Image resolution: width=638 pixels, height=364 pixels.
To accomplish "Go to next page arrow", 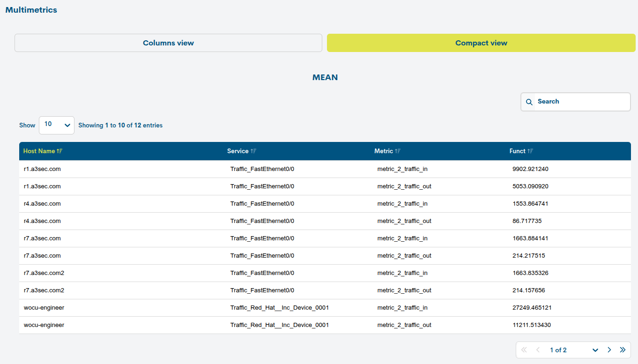I will tap(609, 350).
